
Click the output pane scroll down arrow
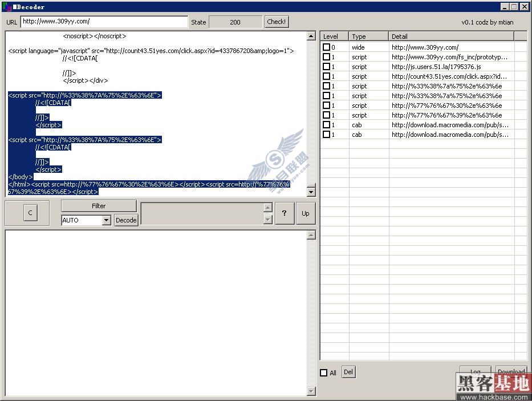[x=311, y=391]
